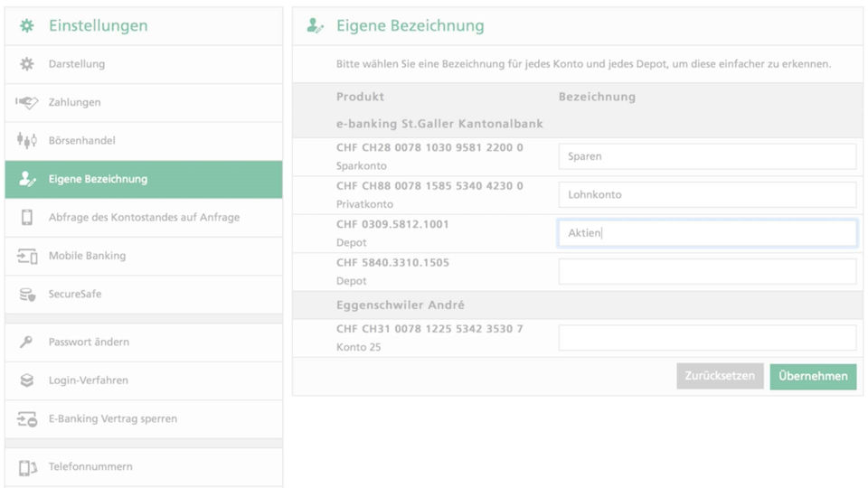Click the Telefonnummern phones icon
Image resolution: width=868 pixels, height=488 pixels.
click(26, 467)
